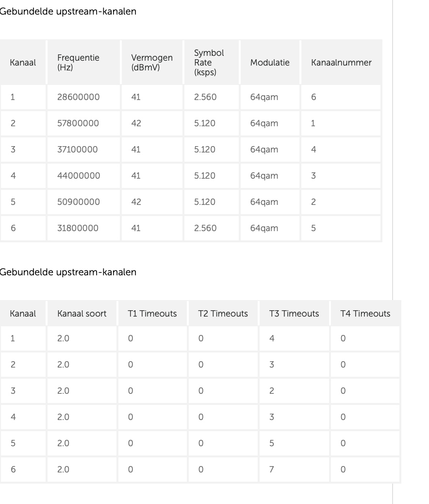The height and width of the screenshot is (504, 429).
Task: Click the frequency value 50900000
Action: coord(79,202)
